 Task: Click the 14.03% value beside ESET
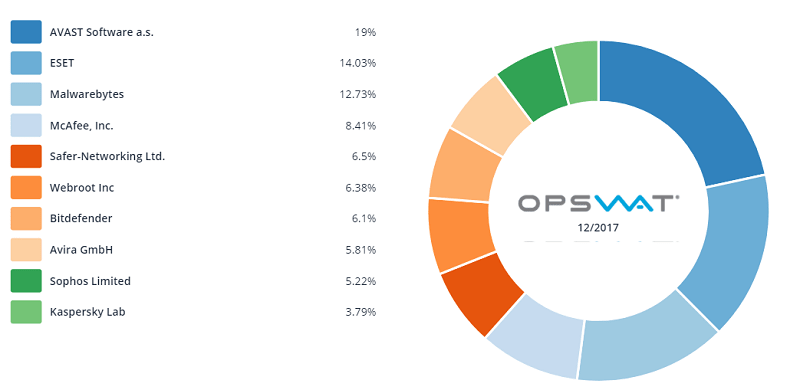[x=358, y=63]
